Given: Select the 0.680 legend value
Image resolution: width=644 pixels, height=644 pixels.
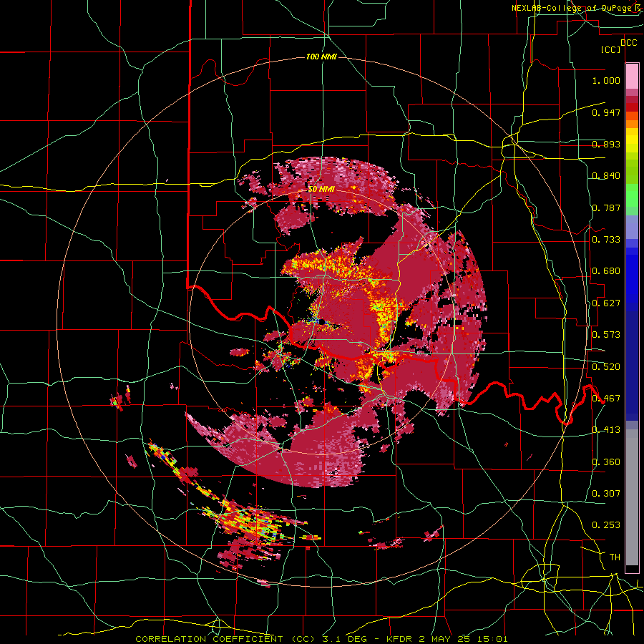Looking at the screenshot, I should click(x=606, y=271).
